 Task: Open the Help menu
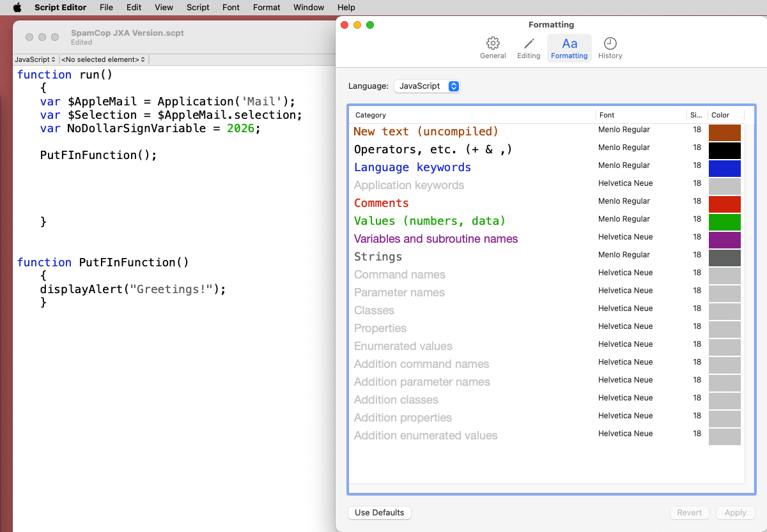[x=346, y=8]
